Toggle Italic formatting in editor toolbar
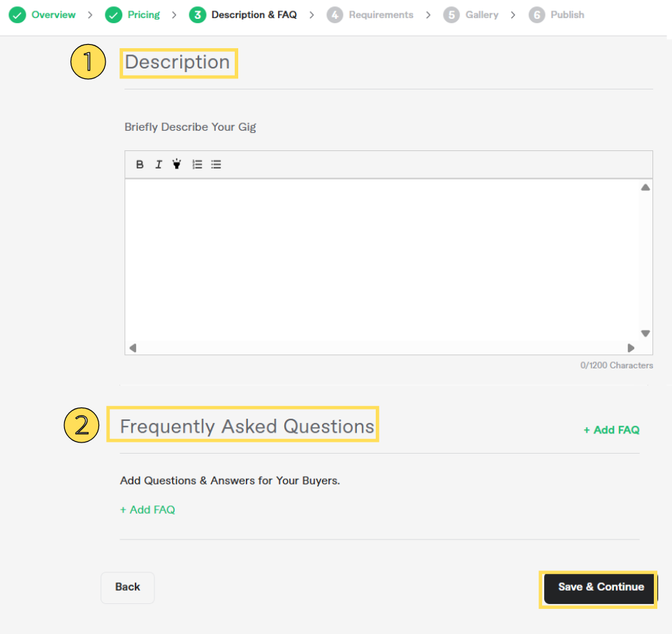672x634 pixels. coord(159,164)
